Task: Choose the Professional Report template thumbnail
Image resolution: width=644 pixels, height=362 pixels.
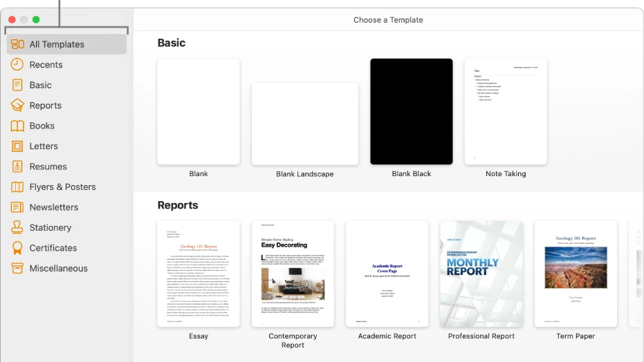Action: tap(481, 274)
